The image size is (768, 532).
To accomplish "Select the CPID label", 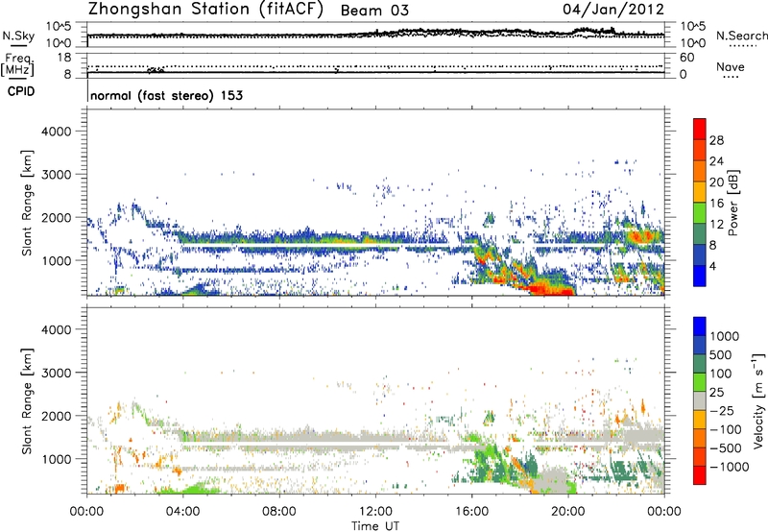I will pos(21,91).
